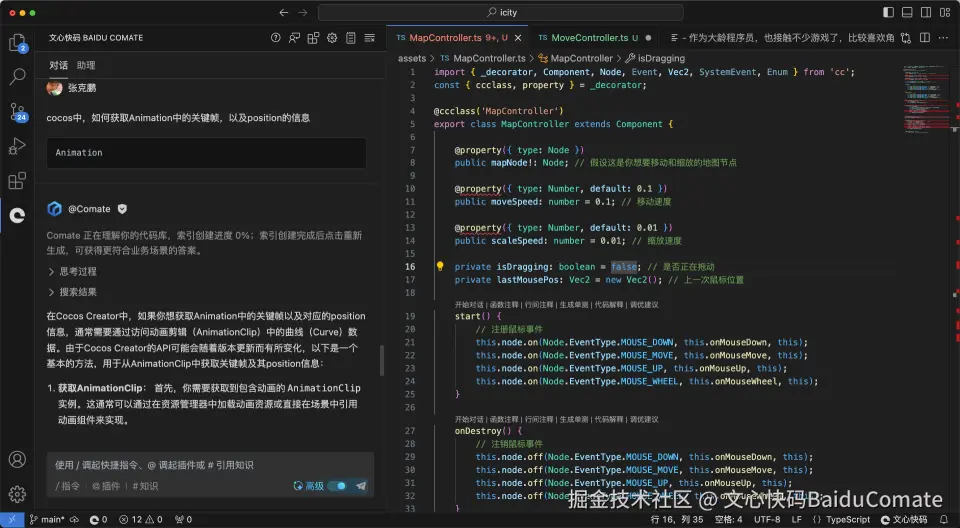Click 代码解释 code lens above onDestroy()
Screen dimensions: 960x528
click(609, 420)
